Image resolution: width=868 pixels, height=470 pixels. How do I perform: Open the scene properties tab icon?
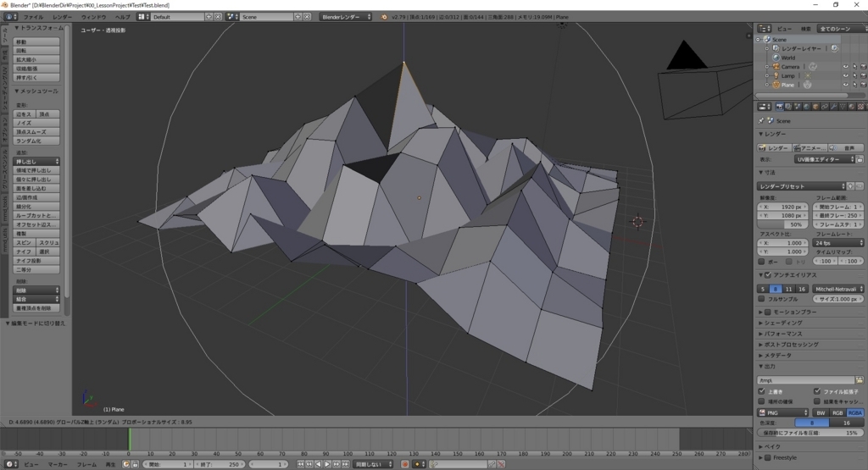coord(798,107)
